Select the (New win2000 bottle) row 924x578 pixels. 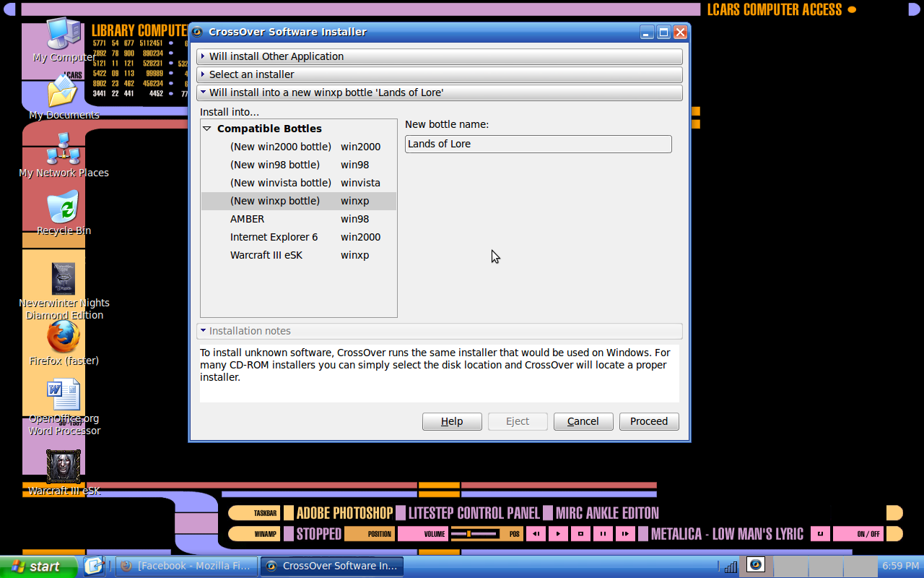299,147
